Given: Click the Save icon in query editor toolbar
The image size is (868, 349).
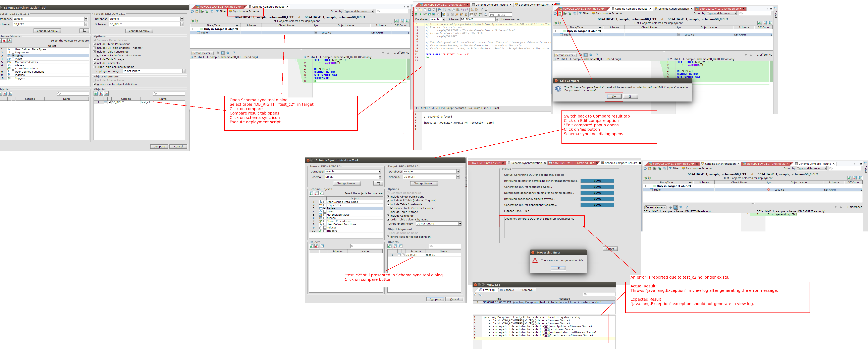Looking at the screenshot, I should pos(425,10).
